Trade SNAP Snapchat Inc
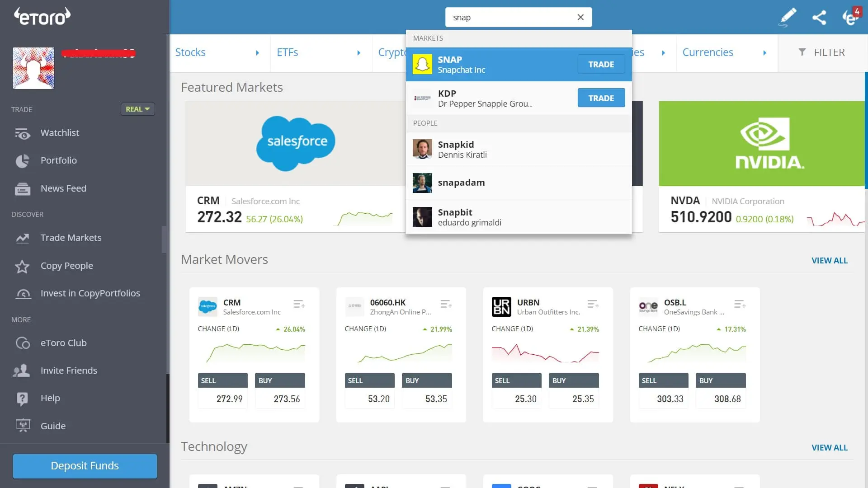868x488 pixels. [x=601, y=64]
